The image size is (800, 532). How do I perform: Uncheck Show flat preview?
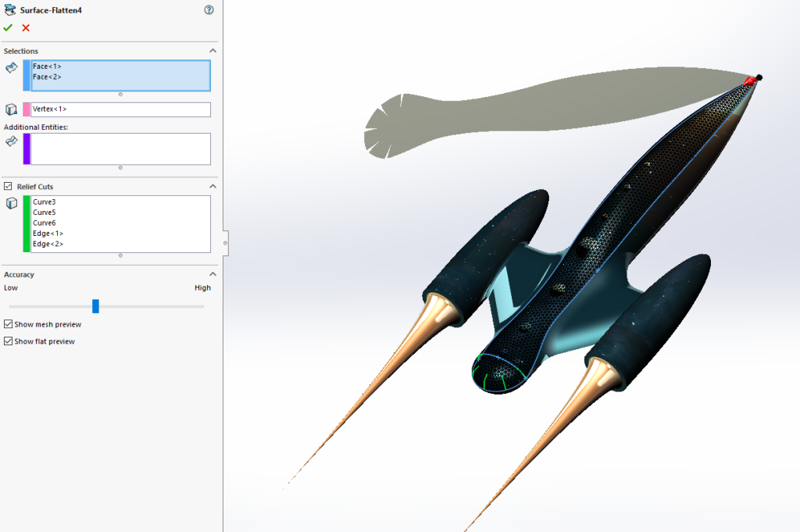pos(9,341)
